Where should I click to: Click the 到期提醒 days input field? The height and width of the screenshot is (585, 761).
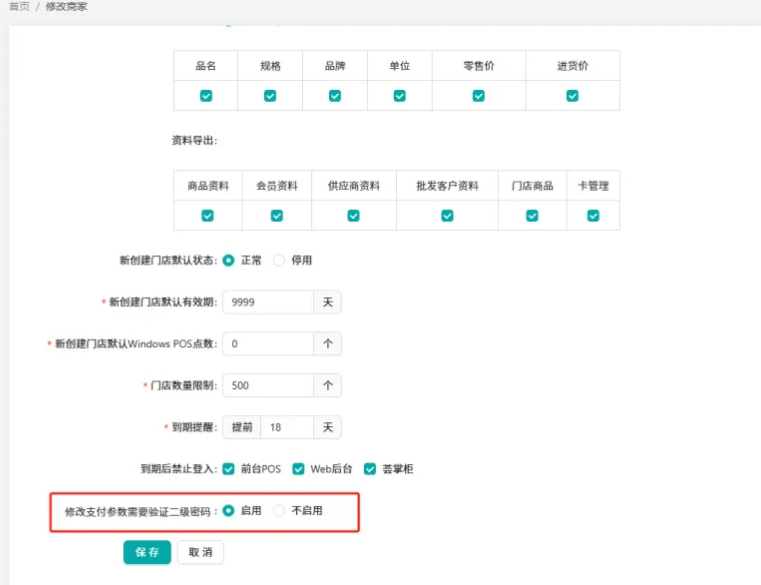point(287,427)
